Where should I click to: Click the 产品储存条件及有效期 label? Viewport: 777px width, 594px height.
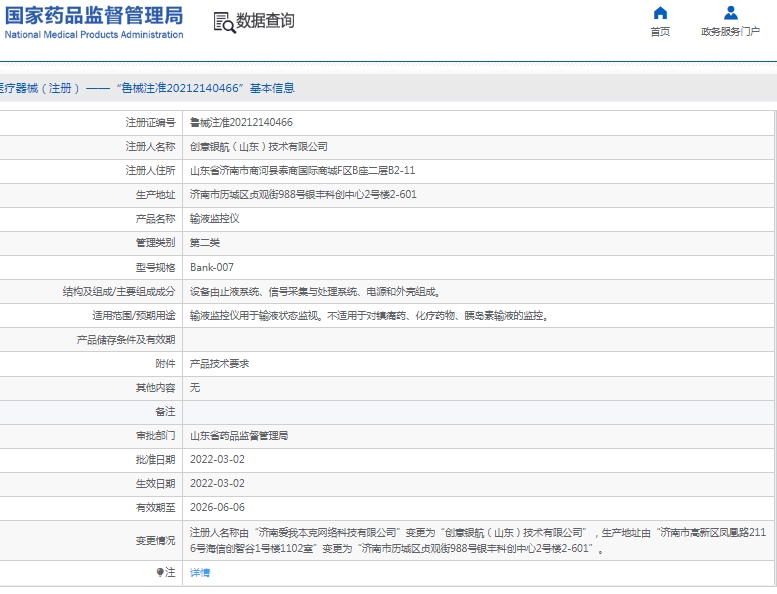(x=126, y=340)
